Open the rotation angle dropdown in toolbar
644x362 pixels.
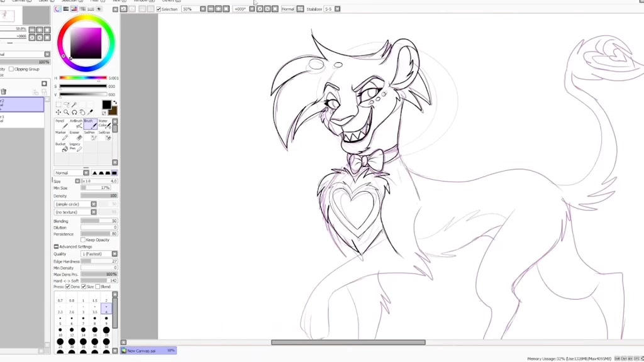point(252,9)
